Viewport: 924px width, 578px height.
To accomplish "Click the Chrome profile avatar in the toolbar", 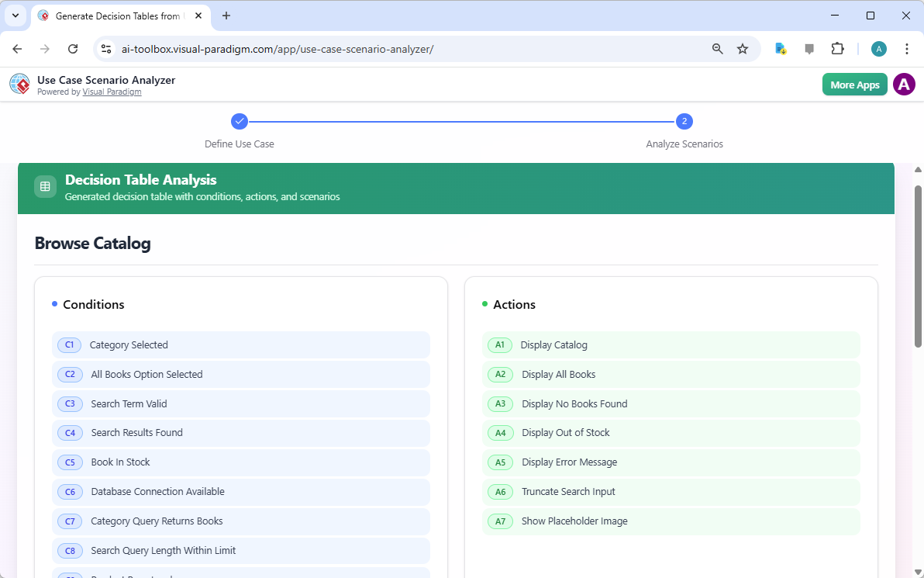I will (x=878, y=48).
